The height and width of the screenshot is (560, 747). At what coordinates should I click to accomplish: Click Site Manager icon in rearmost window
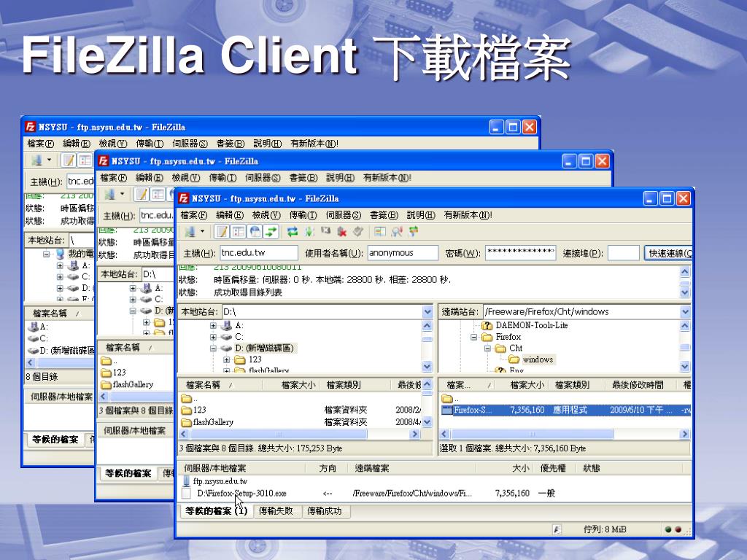36,160
